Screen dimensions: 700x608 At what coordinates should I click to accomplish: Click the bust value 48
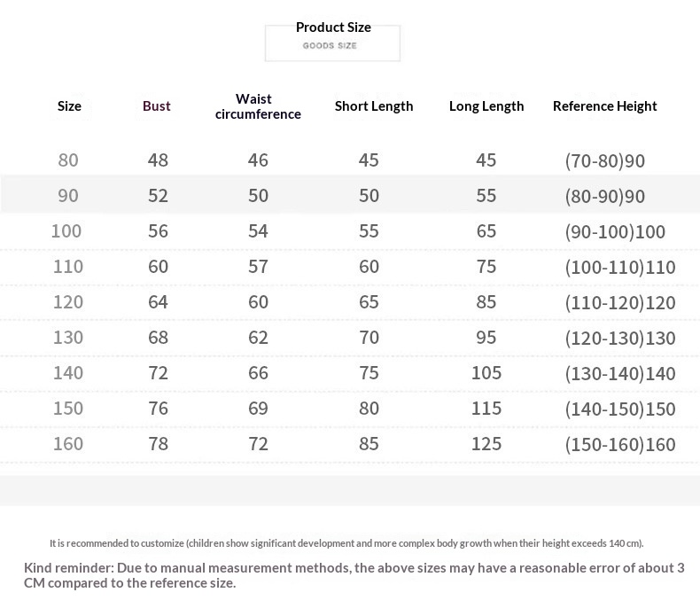click(x=158, y=160)
